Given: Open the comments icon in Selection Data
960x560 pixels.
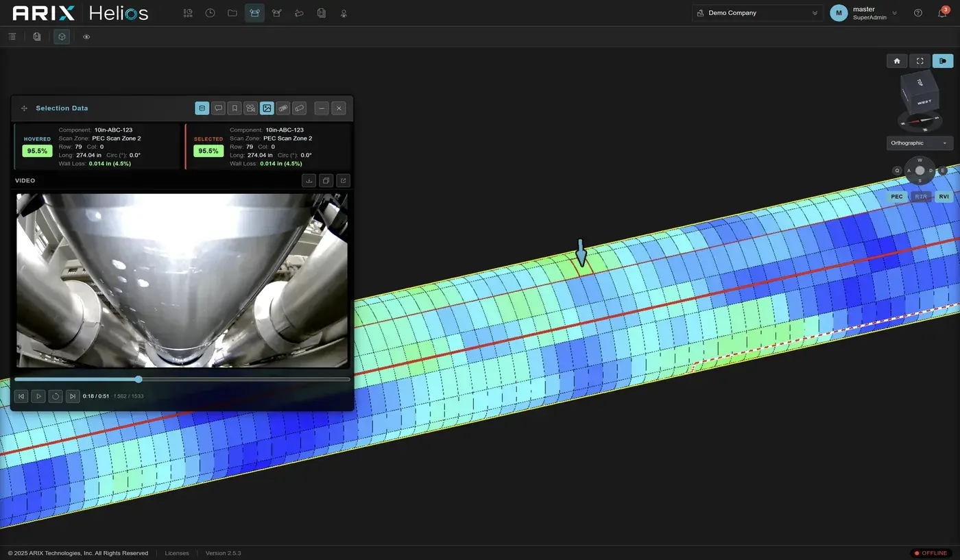Looking at the screenshot, I should (x=218, y=108).
